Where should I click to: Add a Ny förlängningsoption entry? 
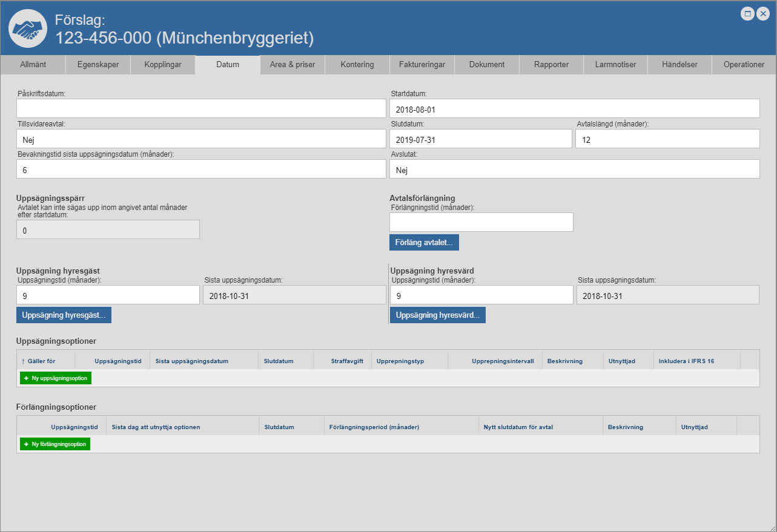click(x=55, y=444)
